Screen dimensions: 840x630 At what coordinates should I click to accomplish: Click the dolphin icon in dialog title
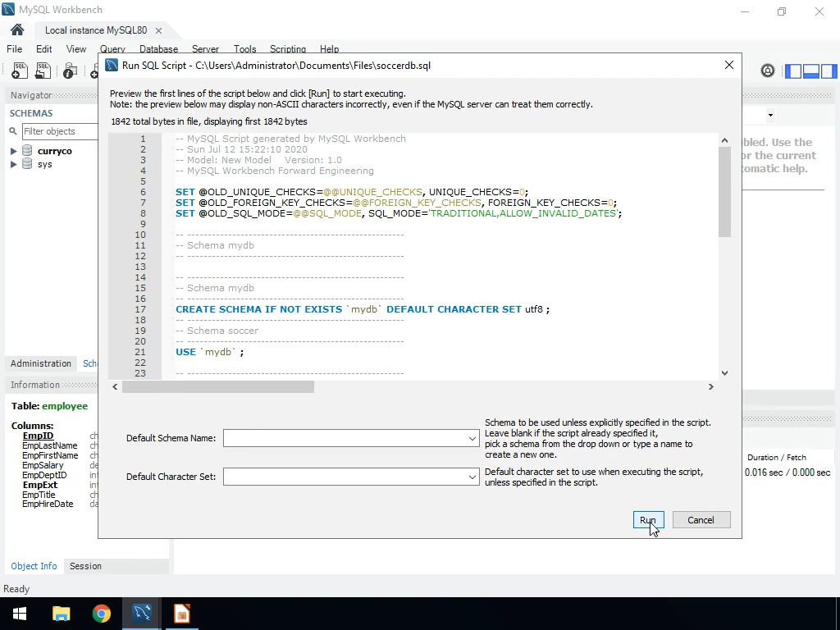coord(112,66)
